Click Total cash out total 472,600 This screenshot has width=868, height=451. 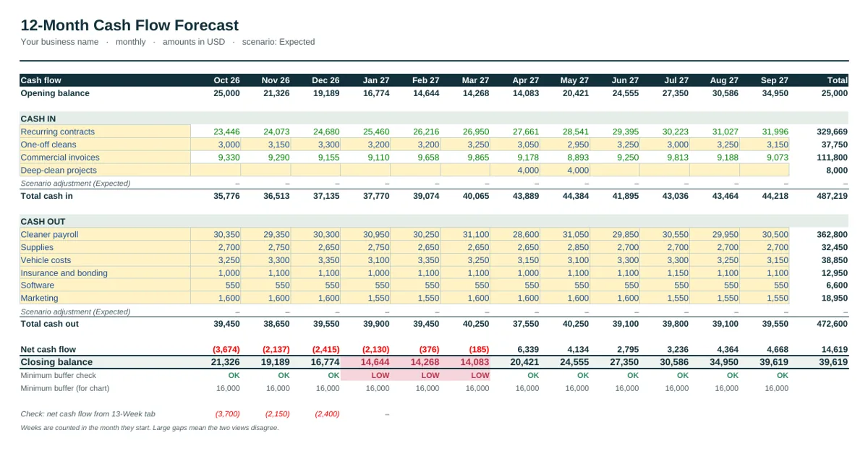click(832, 325)
